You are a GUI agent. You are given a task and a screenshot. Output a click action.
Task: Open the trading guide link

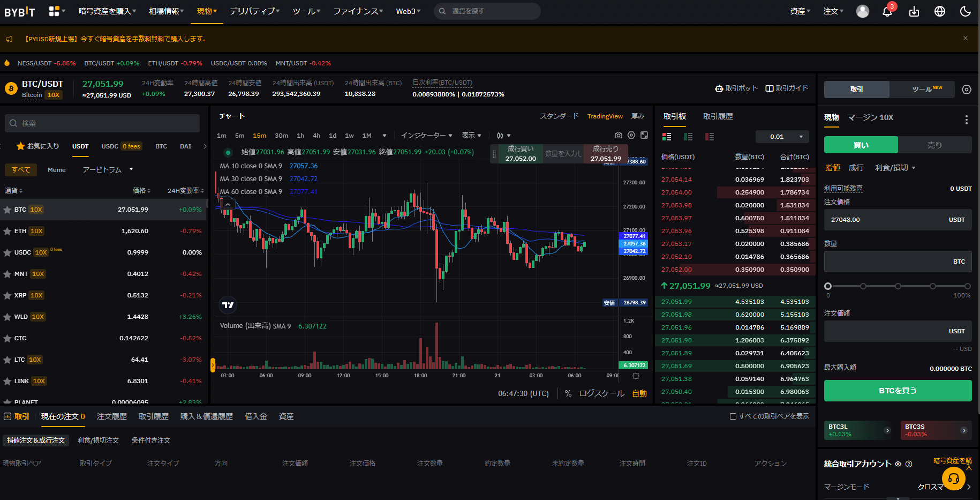point(786,88)
